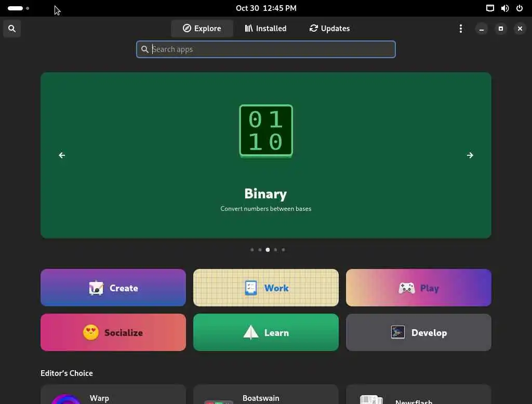Open the Work category
Image resolution: width=532 pixels, height=404 pixels.
coord(265,288)
